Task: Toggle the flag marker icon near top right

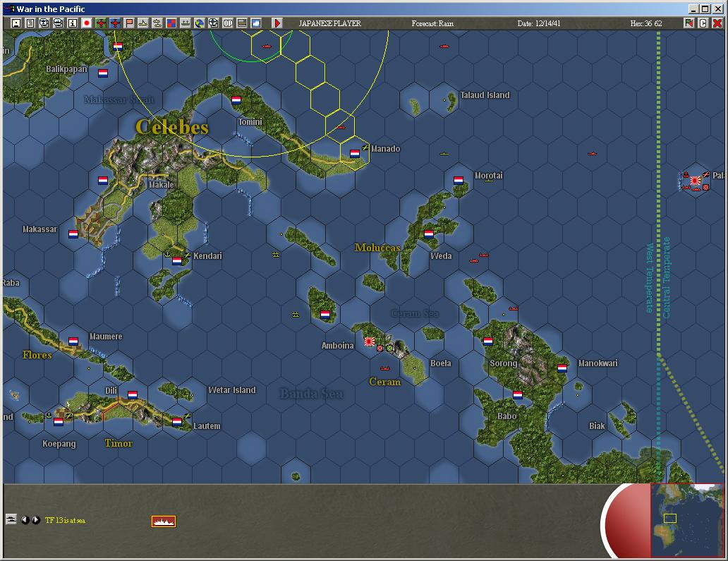Action: click(688, 23)
